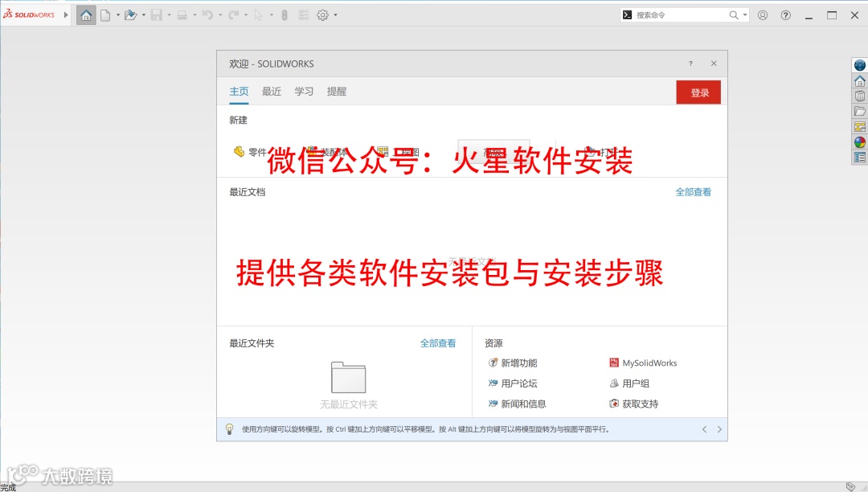Switch to the 主页 tab
The width and height of the screenshot is (868, 492).
pyautogui.click(x=240, y=92)
